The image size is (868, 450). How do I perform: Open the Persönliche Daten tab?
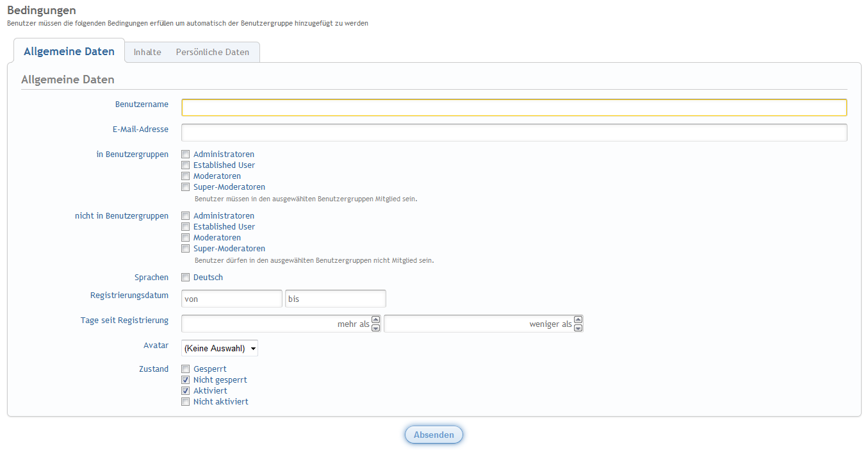[x=213, y=52]
